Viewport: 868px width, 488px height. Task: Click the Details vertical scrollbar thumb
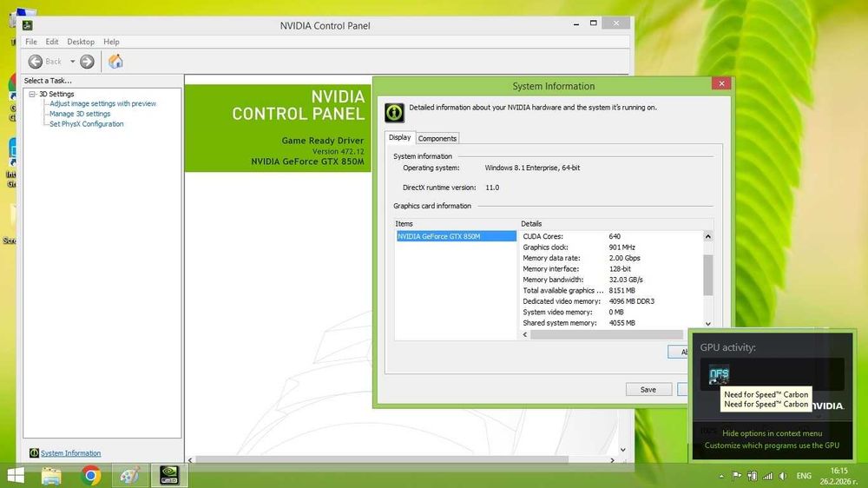coord(708,274)
